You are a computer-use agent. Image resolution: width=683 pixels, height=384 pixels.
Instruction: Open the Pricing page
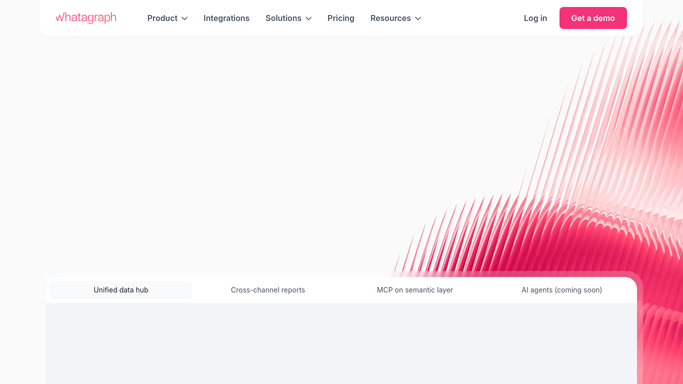pos(341,18)
